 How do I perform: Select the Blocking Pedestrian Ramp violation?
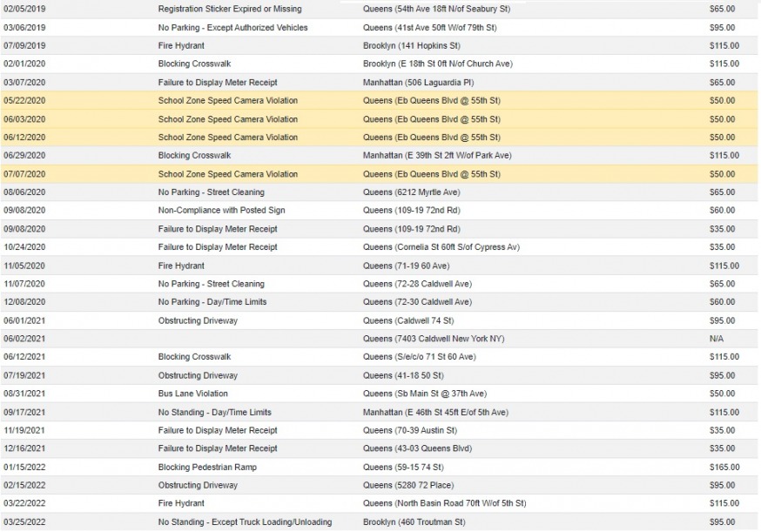coord(207,468)
